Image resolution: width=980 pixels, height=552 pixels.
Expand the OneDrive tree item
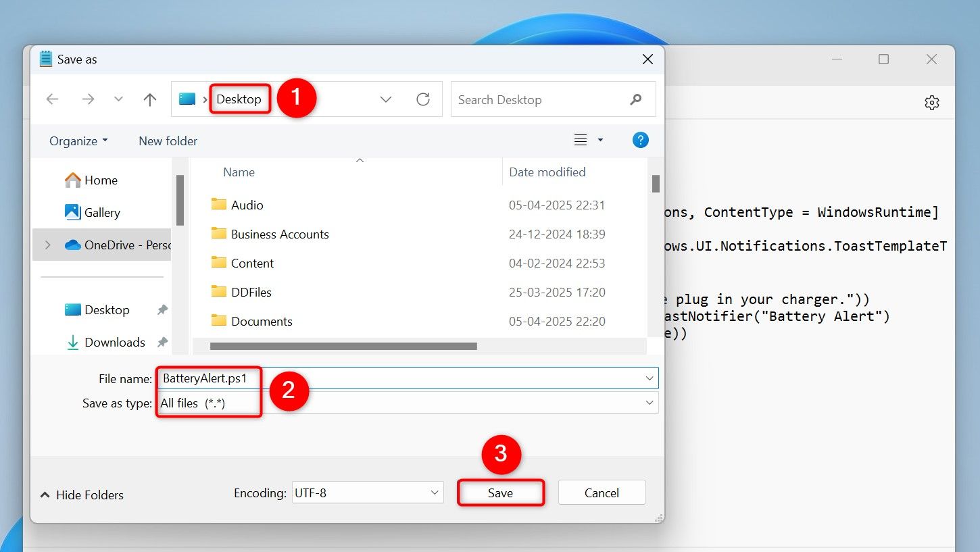(48, 245)
